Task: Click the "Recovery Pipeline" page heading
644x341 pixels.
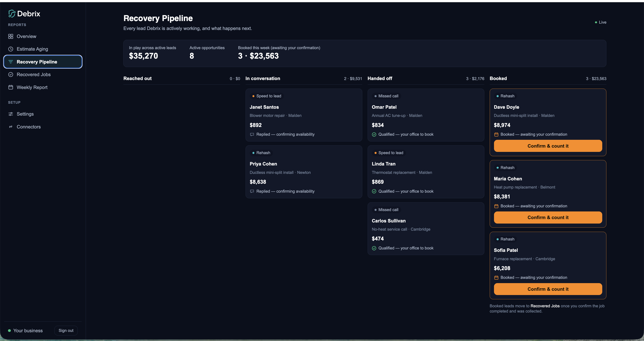Action: pos(158,18)
